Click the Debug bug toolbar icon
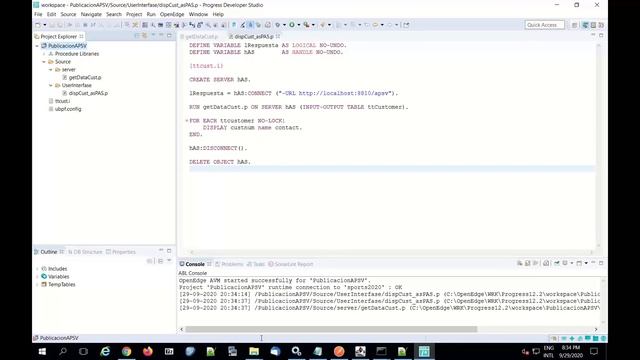This screenshot has width=640, height=360. pos(278,25)
